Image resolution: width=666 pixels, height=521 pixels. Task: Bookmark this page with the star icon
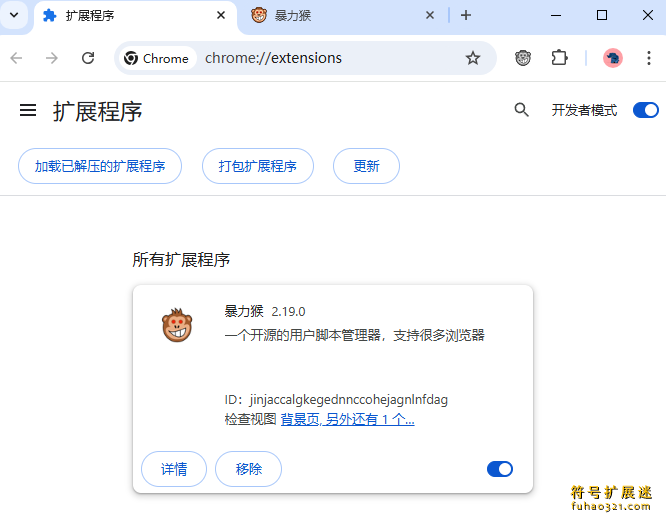473,58
